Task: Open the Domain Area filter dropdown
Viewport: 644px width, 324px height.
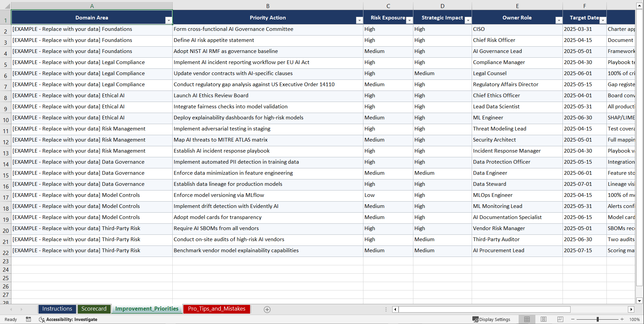Action: pyautogui.click(x=169, y=20)
